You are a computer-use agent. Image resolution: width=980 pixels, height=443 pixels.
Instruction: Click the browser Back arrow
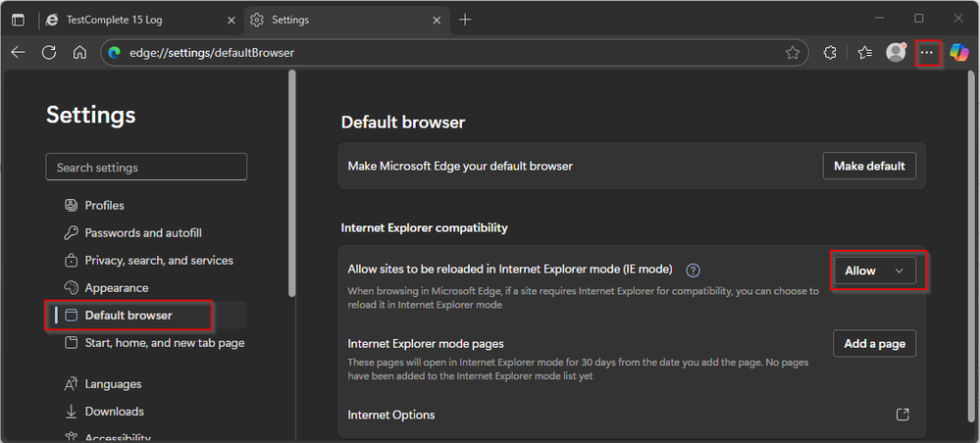pos(18,53)
